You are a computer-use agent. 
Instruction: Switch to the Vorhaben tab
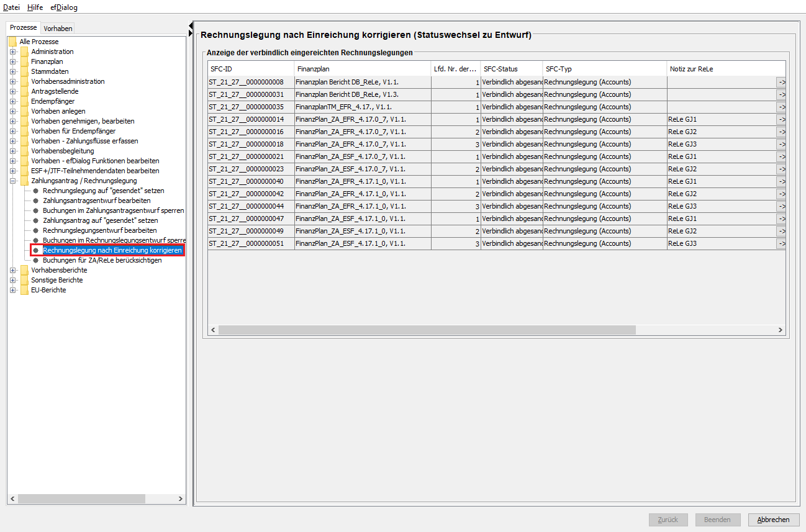click(58, 28)
